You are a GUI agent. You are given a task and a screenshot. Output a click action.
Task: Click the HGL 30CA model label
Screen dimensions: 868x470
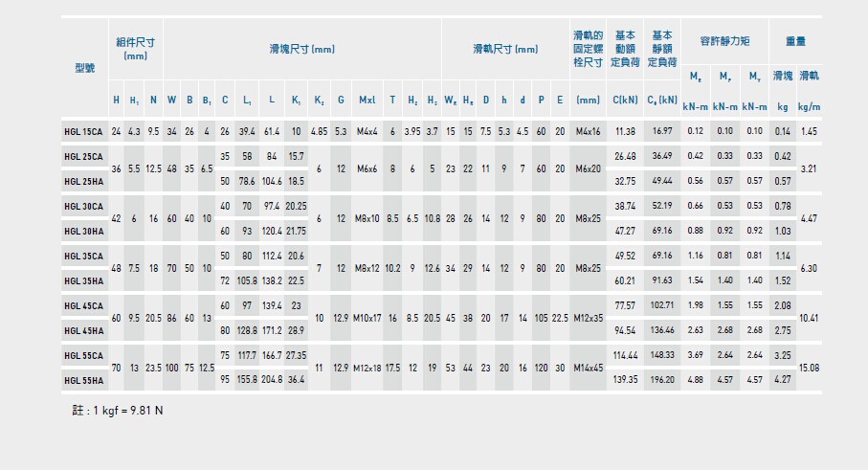(x=84, y=206)
